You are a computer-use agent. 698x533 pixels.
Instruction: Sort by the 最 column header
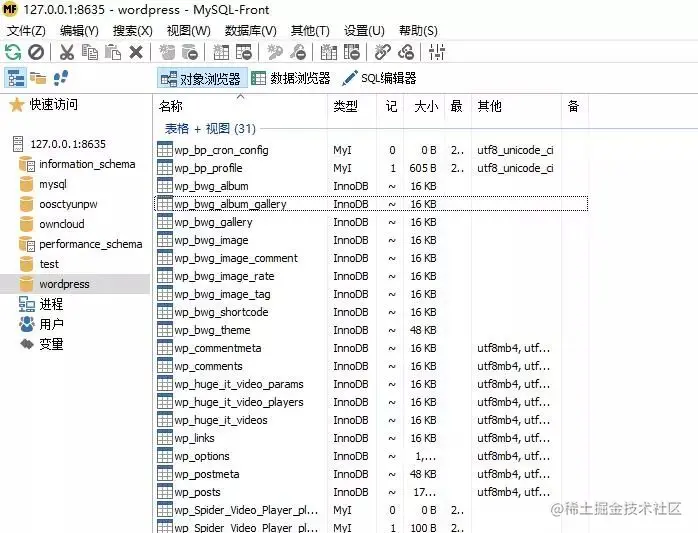(x=458, y=106)
